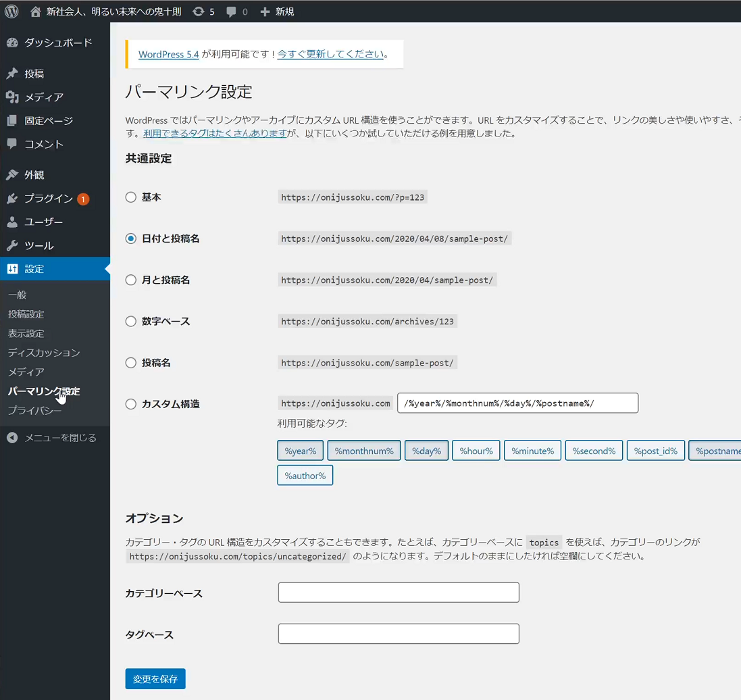The height and width of the screenshot is (700, 741).
Task: Open the 投稿設定 submenu item
Action: 26,314
